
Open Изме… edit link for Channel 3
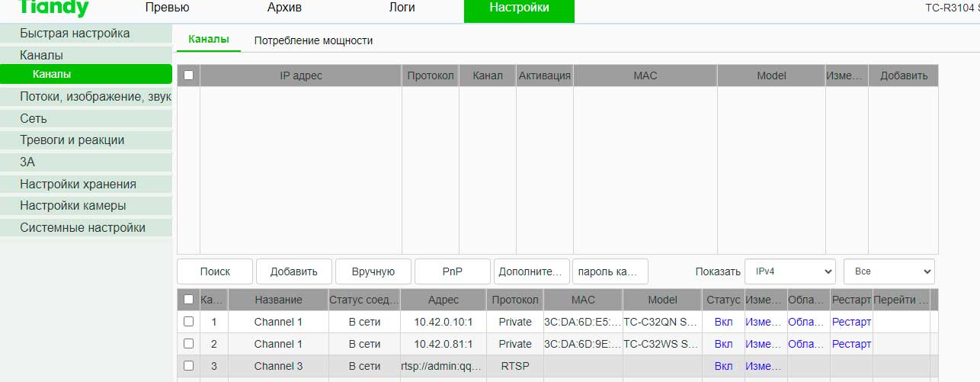pos(764,366)
